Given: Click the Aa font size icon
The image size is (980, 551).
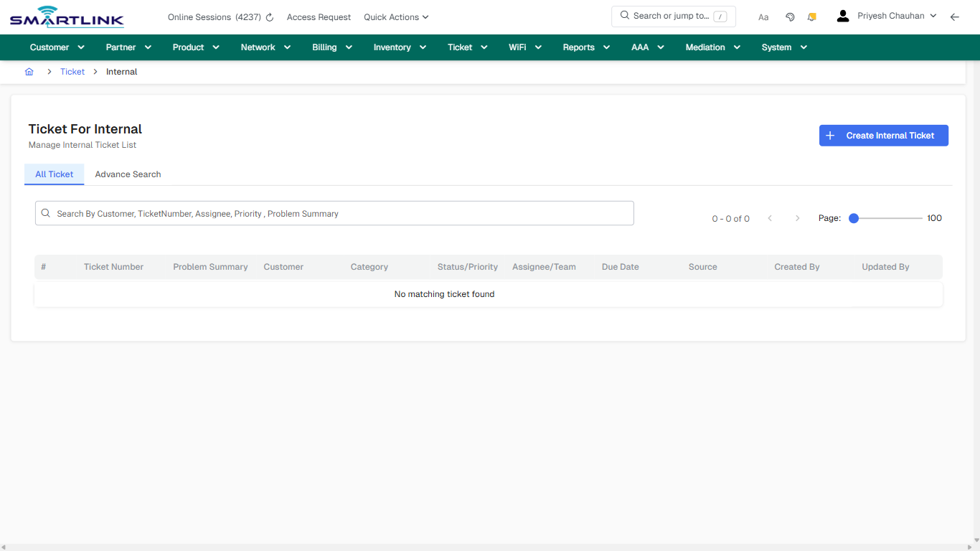Looking at the screenshot, I should [763, 17].
